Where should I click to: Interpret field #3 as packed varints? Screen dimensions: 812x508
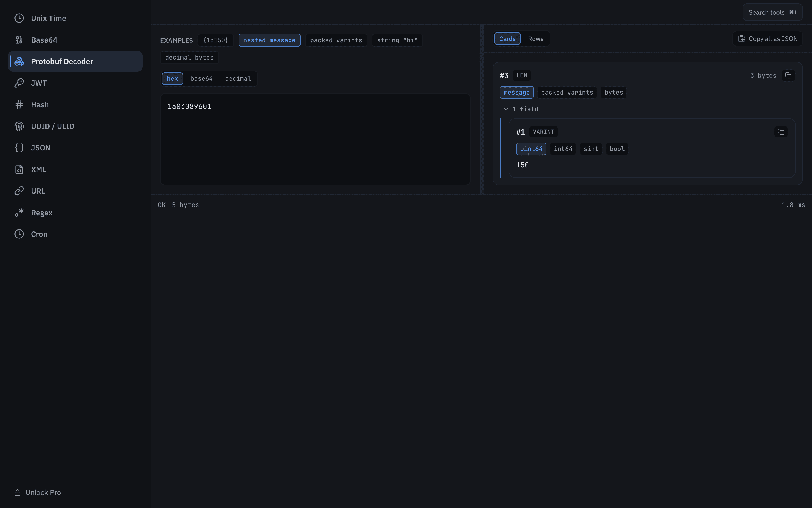(x=567, y=92)
